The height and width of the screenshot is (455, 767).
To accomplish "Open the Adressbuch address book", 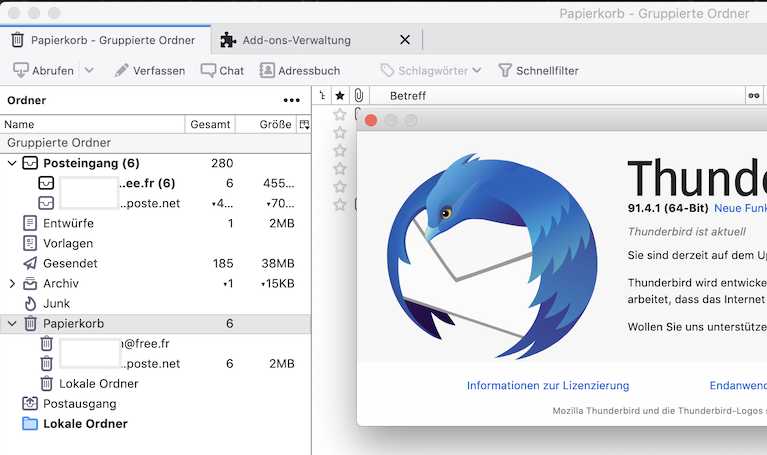I will [x=300, y=71].
